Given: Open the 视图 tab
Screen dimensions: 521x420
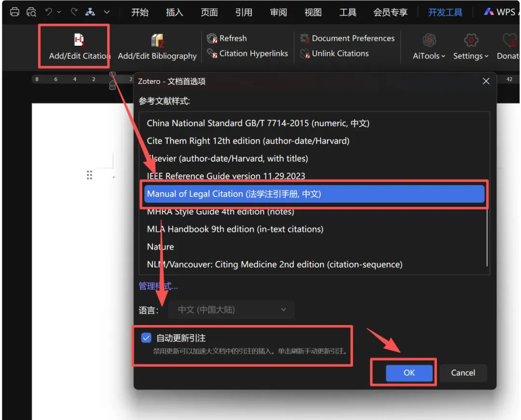Looking at the screenshot, I should click(x=313, y=12).
